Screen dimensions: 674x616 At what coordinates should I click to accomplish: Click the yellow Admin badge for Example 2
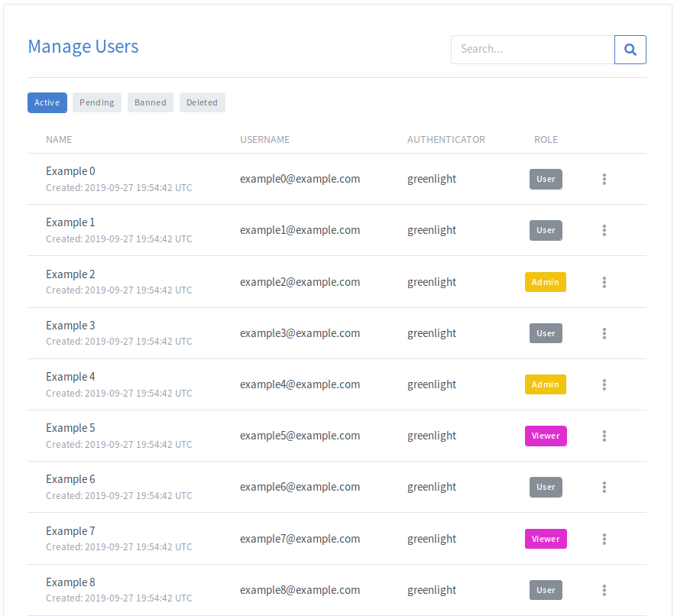point(546,282)
